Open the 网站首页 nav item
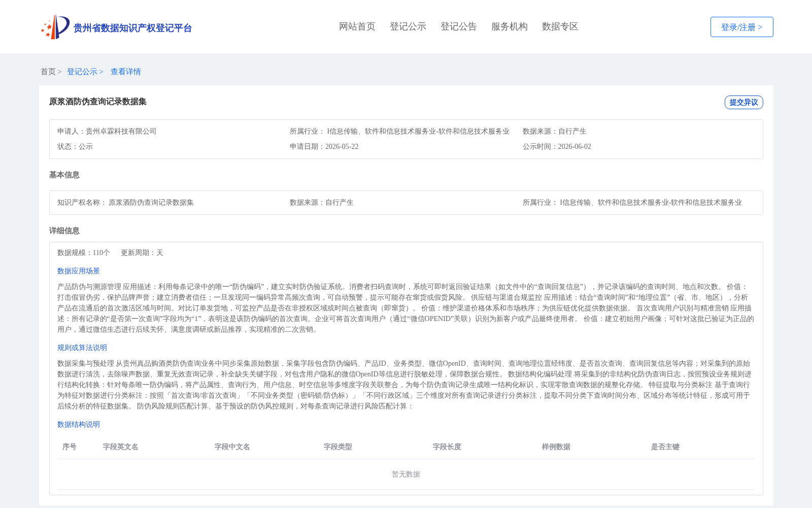 point(357,26)
